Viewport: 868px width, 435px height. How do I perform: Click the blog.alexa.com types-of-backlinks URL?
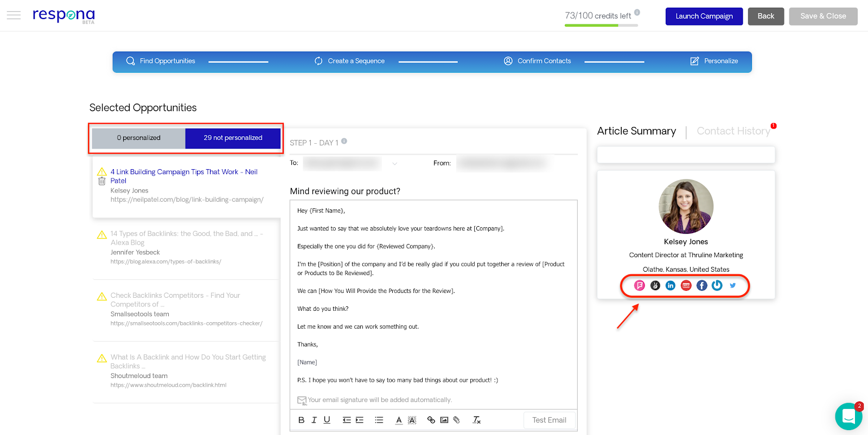point(166,261)
